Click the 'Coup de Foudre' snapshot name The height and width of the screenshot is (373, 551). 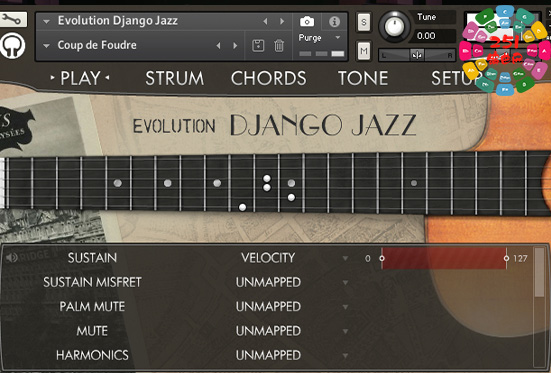[97, 45]
